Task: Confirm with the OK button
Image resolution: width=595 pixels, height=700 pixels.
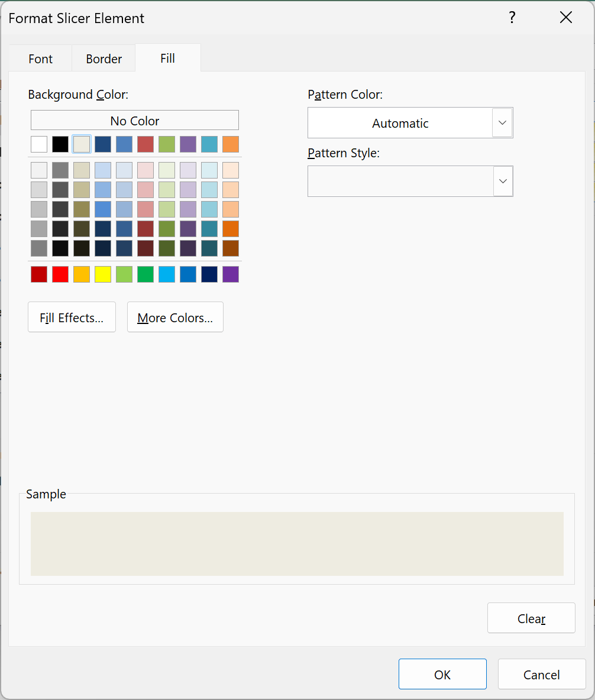Action: tap(442, 675)
